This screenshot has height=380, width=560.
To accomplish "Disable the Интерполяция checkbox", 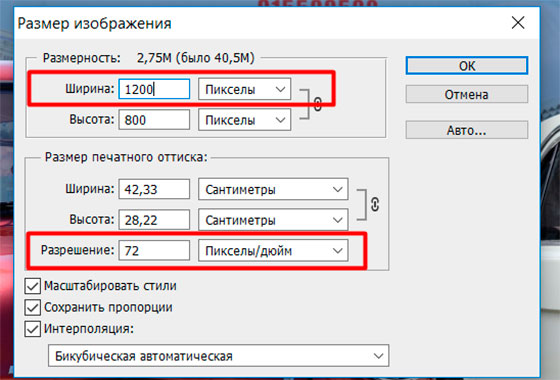I will pyautogui.click(x=32, y=329).
